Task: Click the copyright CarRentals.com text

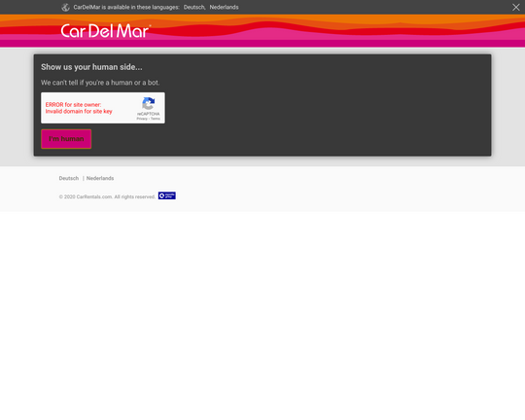Action: click(x=107, y=196)
